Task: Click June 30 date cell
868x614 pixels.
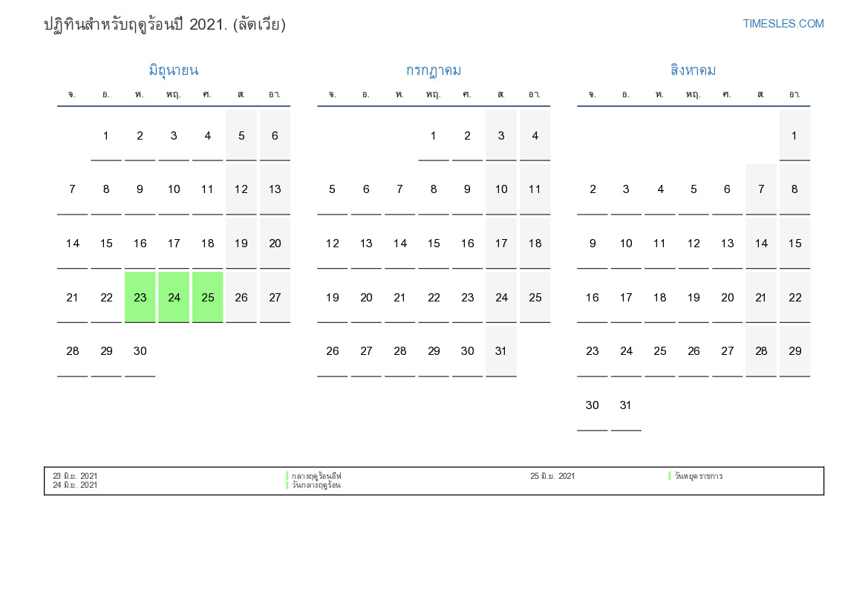Action: (x=140, y=351)
